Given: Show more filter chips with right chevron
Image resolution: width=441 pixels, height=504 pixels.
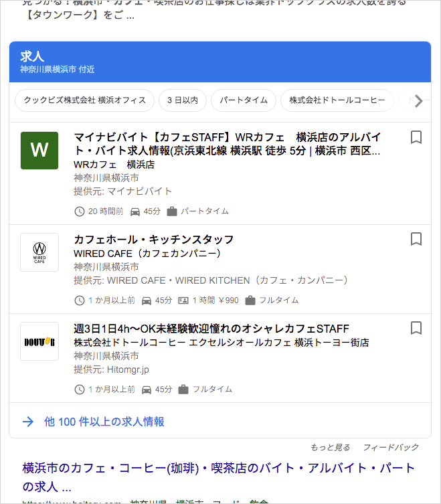Looking at the screenshot, I should click(x=418, y=101).
